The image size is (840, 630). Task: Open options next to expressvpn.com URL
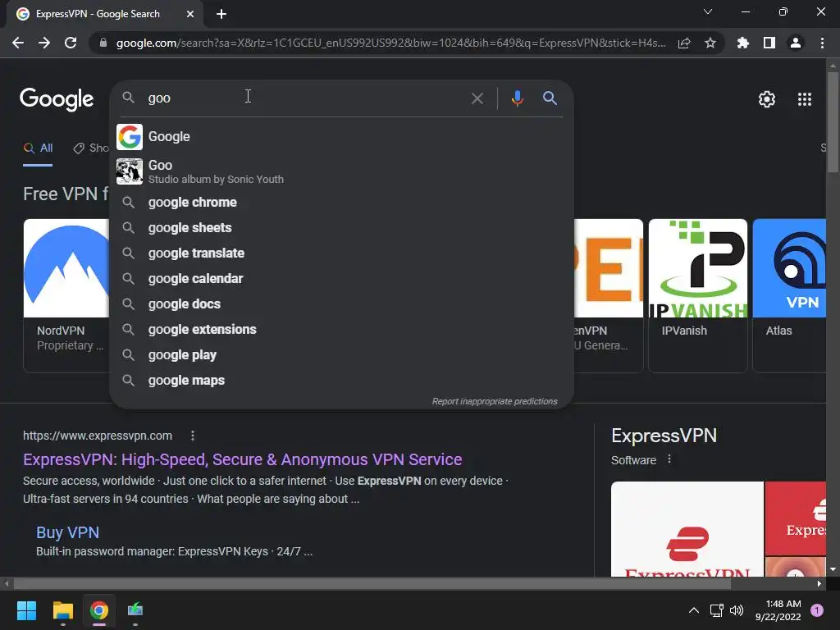[193, 436]
